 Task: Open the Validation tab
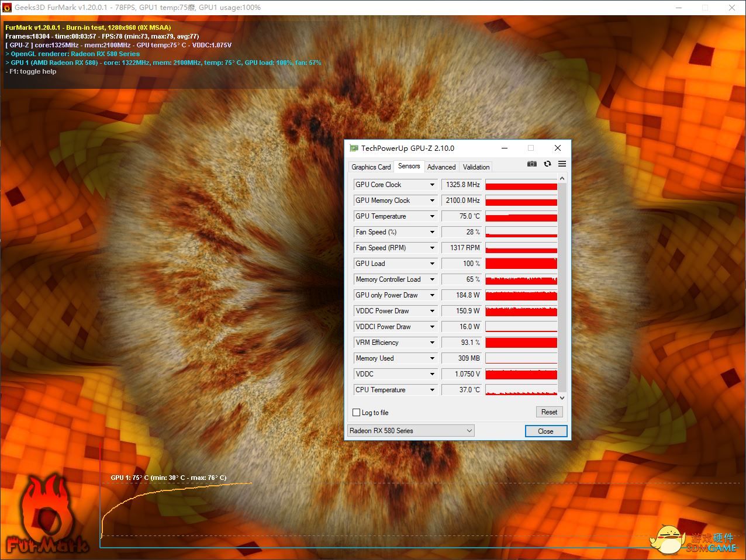[476, 167]
